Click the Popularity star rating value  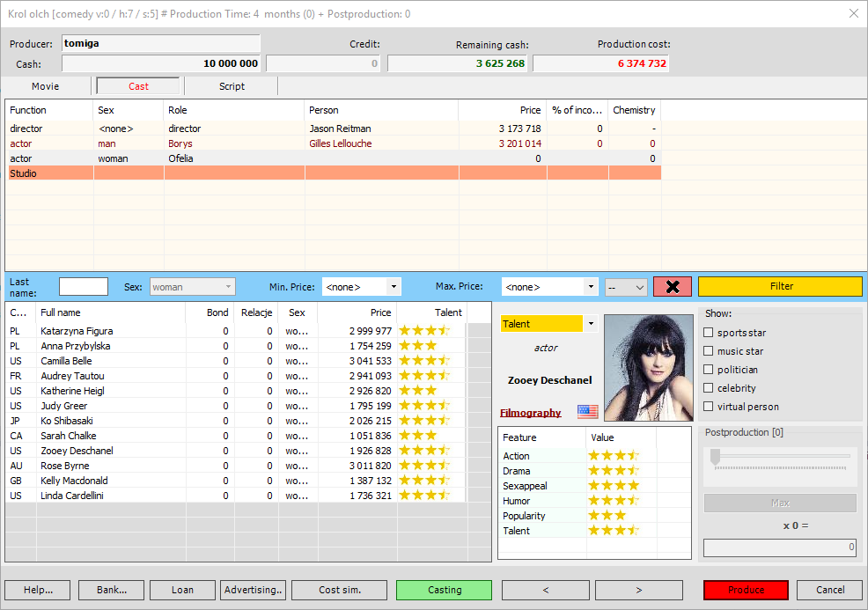[607, 516]
